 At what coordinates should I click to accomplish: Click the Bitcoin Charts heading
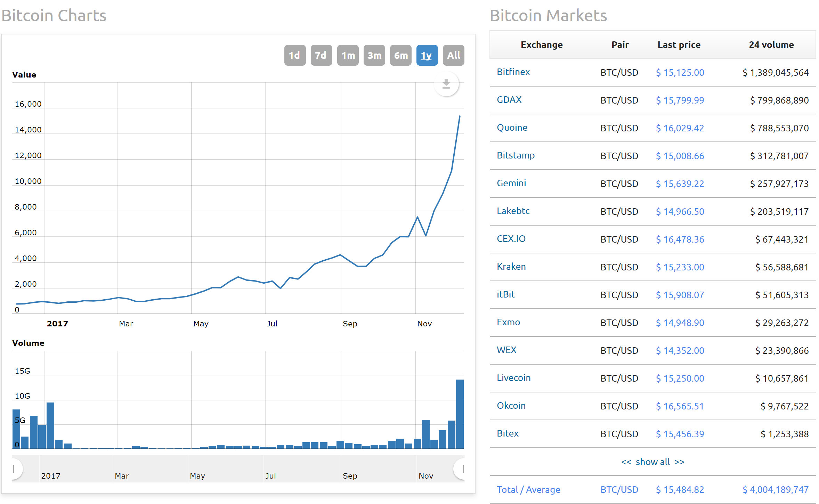(x=54, y=16)
